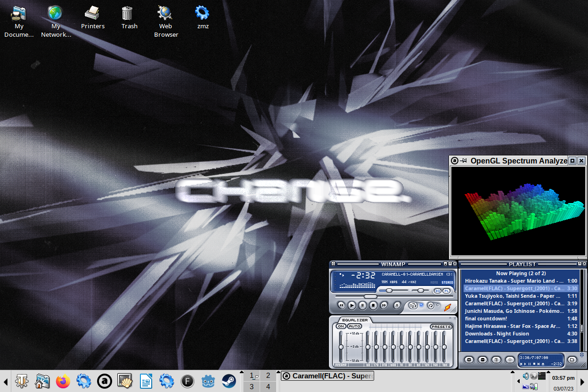Image resolution: width=588 pixels, height=392 pixels.
Task: Select 'final countdown!' playlist entry
Action: pyautogui.click(x=521, y=318)
